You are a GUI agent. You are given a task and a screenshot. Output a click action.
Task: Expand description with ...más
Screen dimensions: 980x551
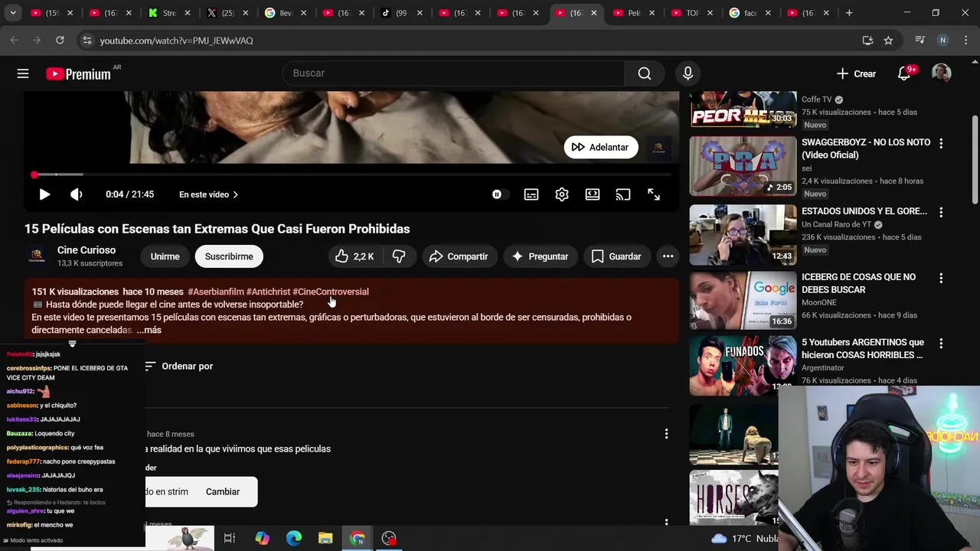[149, 330]
